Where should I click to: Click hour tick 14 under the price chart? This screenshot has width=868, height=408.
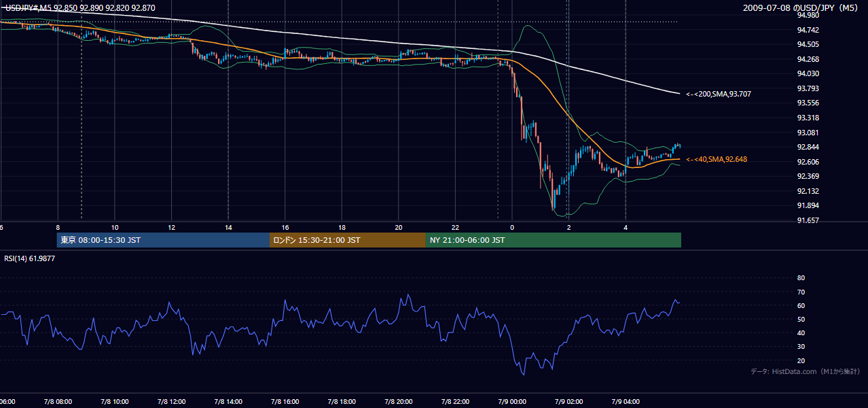click(x=228, y=228)
